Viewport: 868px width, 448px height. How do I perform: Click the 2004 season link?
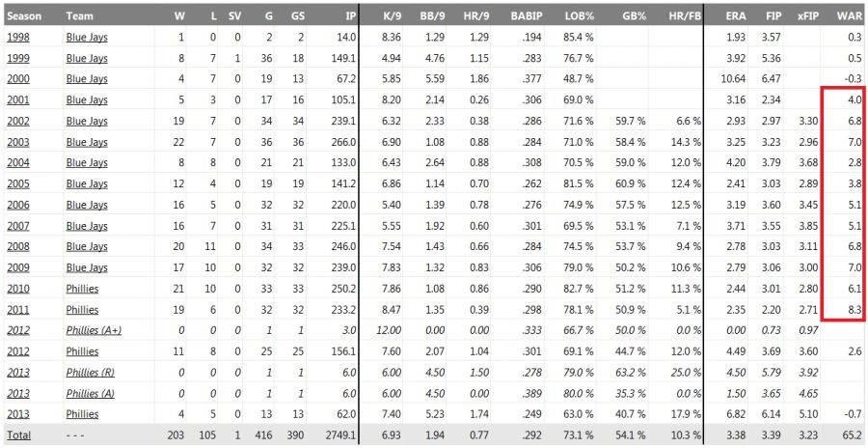[x=18, y=162]
